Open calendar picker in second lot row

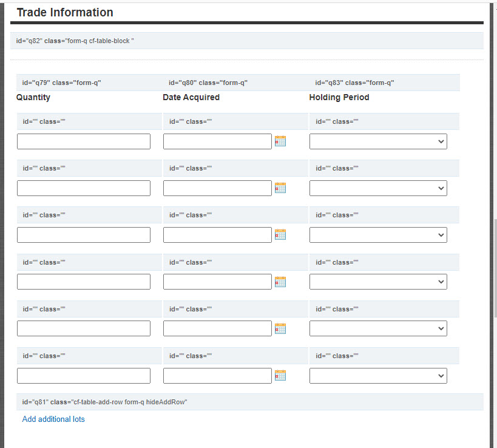[x=280, y=188]
